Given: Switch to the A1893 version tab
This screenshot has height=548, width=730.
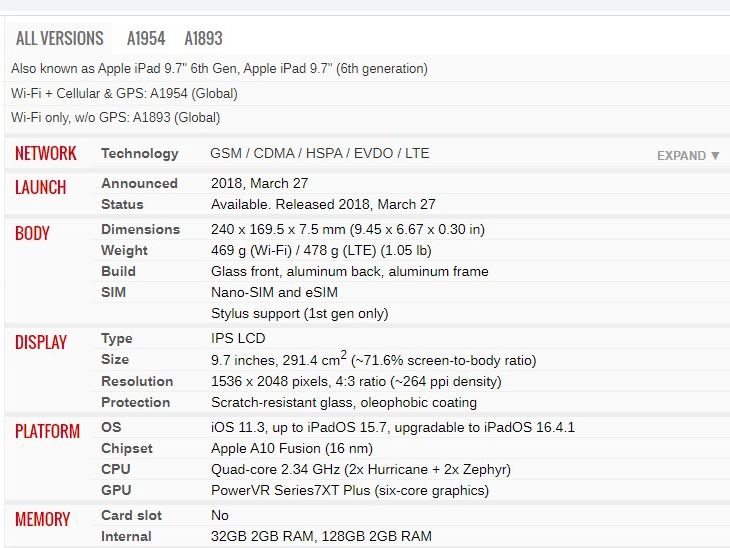Looking at the screenshot, I should point(203,38).
